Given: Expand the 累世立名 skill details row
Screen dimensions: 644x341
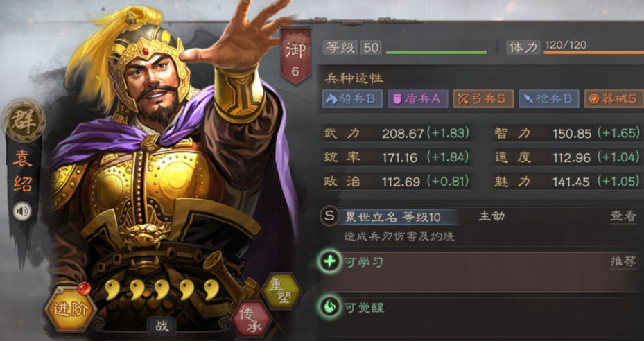Looking at the screenshot, I should [480, 227].
